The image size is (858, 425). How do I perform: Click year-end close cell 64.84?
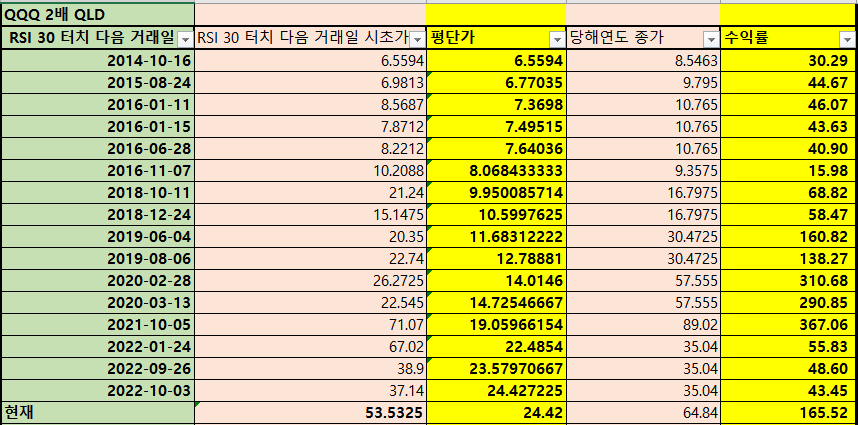tap(644, 412)
